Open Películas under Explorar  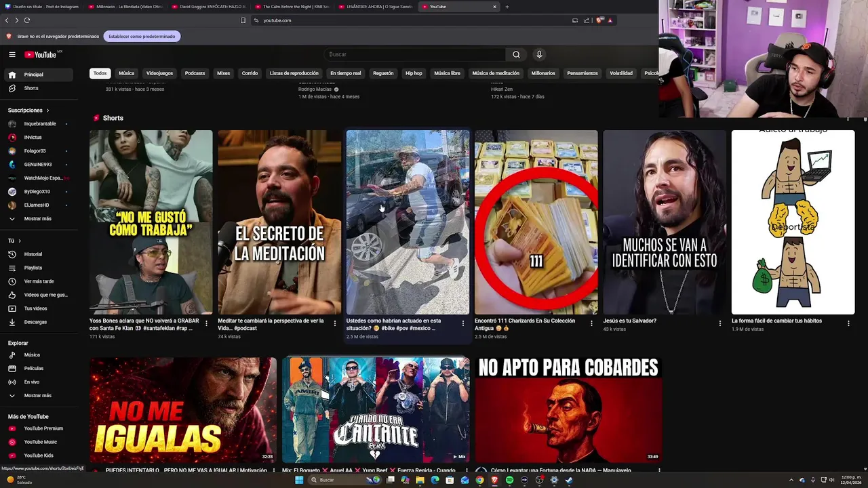pos(38,368)
